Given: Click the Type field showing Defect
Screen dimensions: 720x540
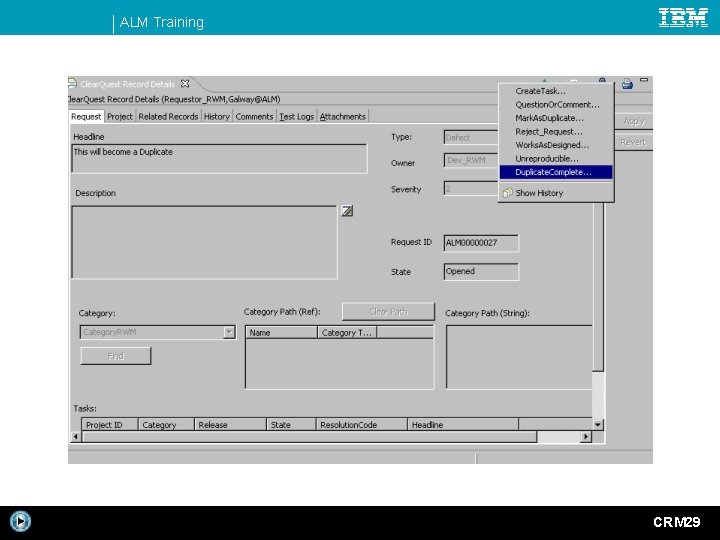Looking at the screenshot, I should point(471,137).
